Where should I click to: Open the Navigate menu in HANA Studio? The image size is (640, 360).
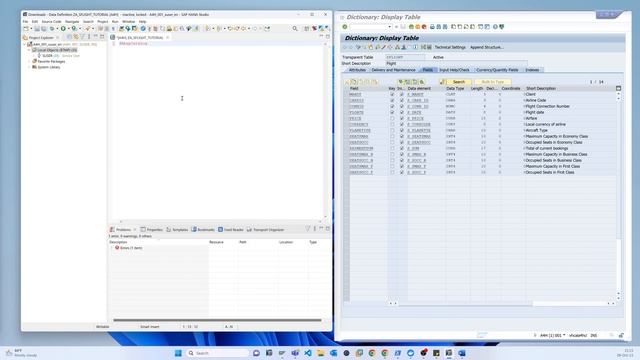[x=72, y=22]
